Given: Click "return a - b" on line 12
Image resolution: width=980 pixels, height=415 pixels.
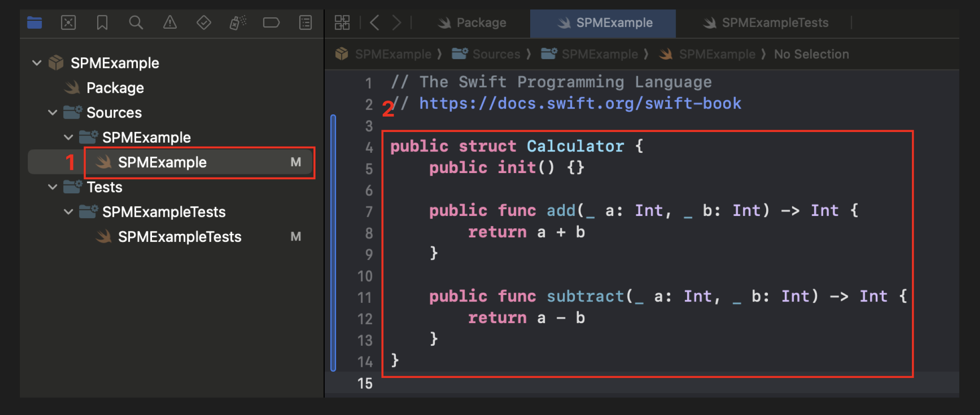Looking at the screenshot, I should [x=526, y=318].
